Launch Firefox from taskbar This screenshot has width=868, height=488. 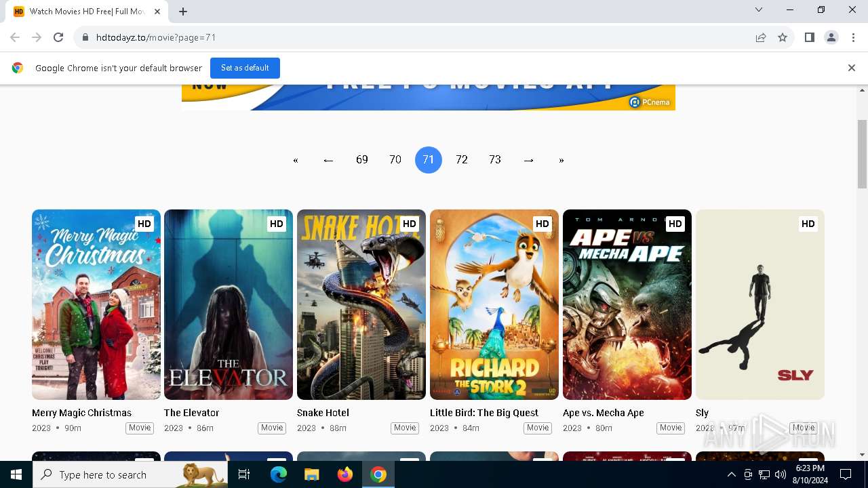pyautogui.click(x=345, y=474)
